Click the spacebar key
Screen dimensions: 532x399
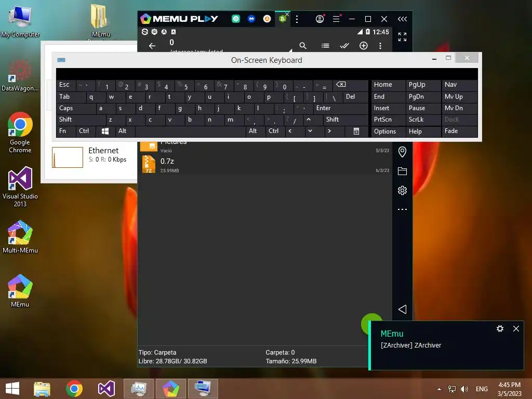tap(190, 131)
